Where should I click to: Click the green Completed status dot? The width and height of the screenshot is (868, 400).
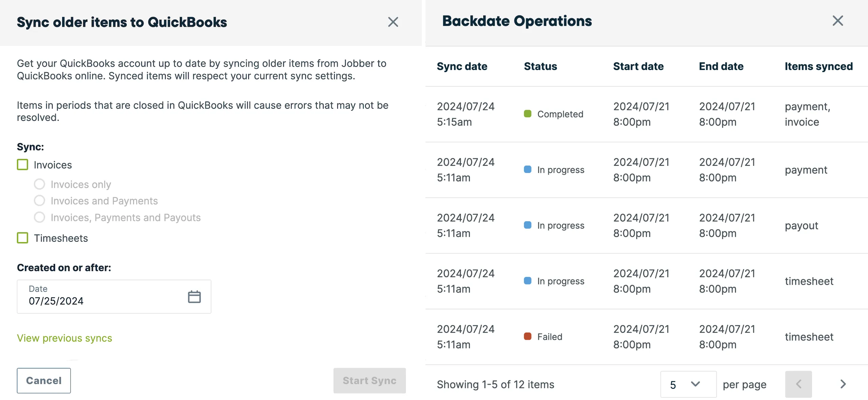click(527, 114)
